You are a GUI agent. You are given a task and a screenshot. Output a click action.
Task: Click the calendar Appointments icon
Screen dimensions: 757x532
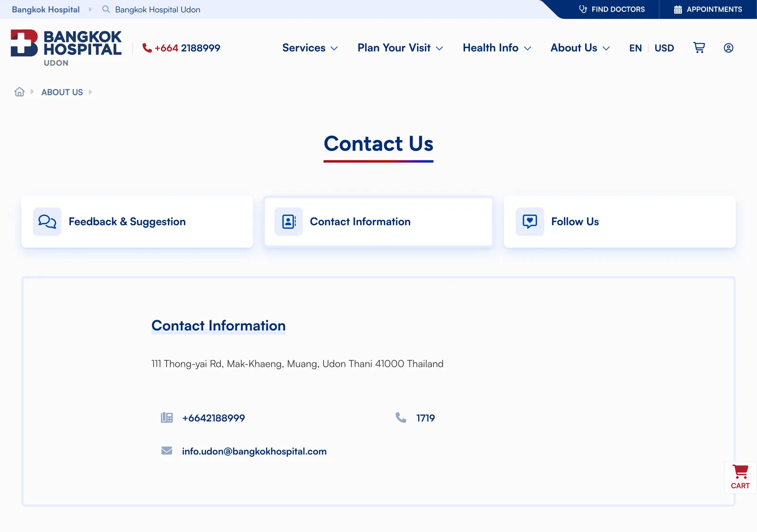coord(678,9)
